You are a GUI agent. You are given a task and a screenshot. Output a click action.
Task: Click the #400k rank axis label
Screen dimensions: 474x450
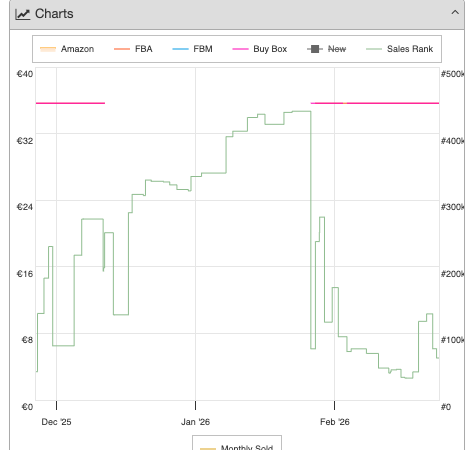(452, 141)
